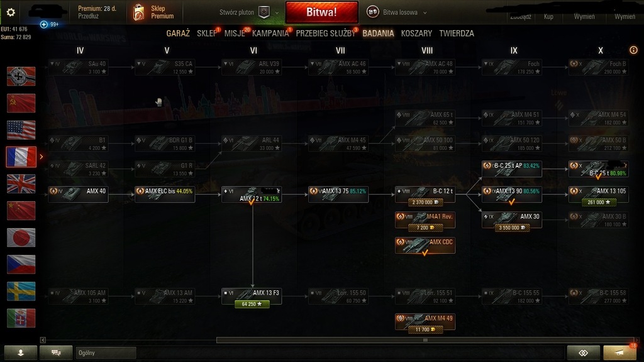Viewport: 644px width, 362px height.
Task: Click the red Bitwa! button
Action: tap(321, 13)
